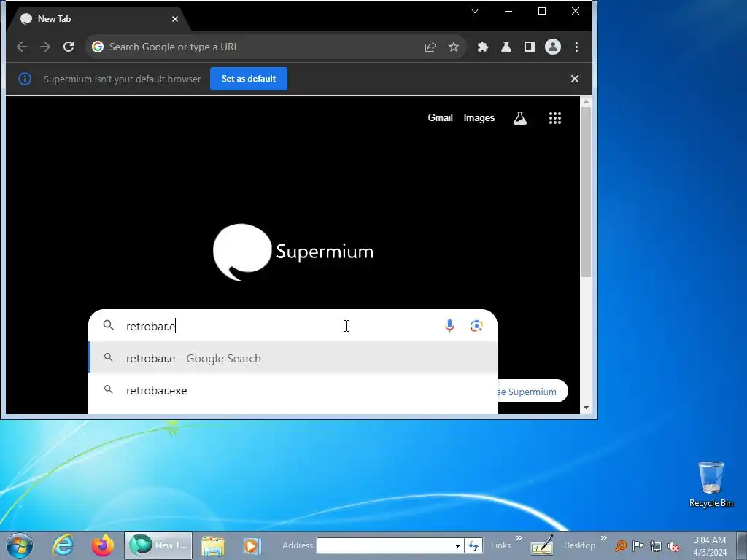Open Windows Media Player from the taskbar
The width and height of the screenshot is (747, 560).
pyautogui.click(x=251, y=545)
